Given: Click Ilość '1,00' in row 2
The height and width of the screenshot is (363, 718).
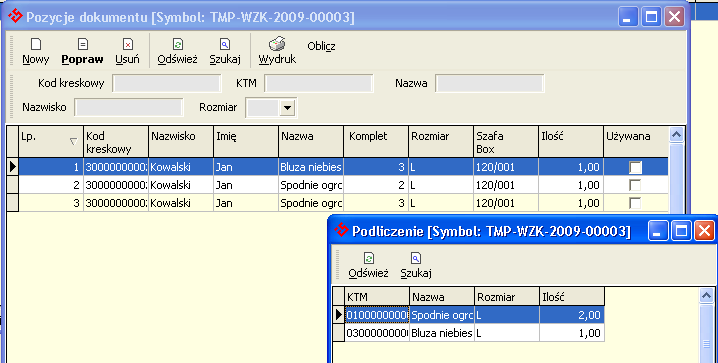Looking at the screenshot, I should click(571, 185).
